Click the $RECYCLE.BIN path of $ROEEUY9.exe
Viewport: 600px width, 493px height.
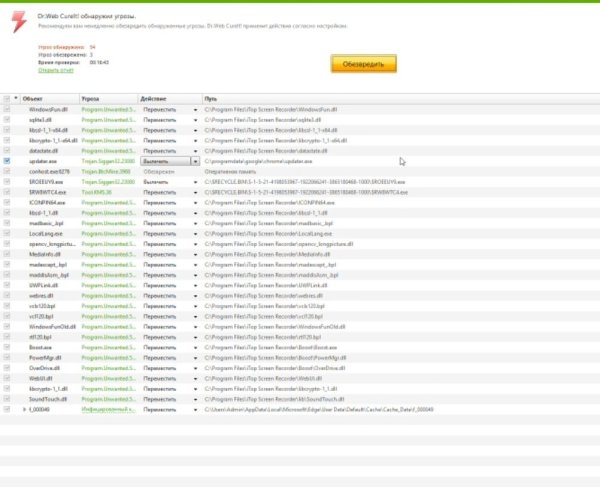coord(305,182)
